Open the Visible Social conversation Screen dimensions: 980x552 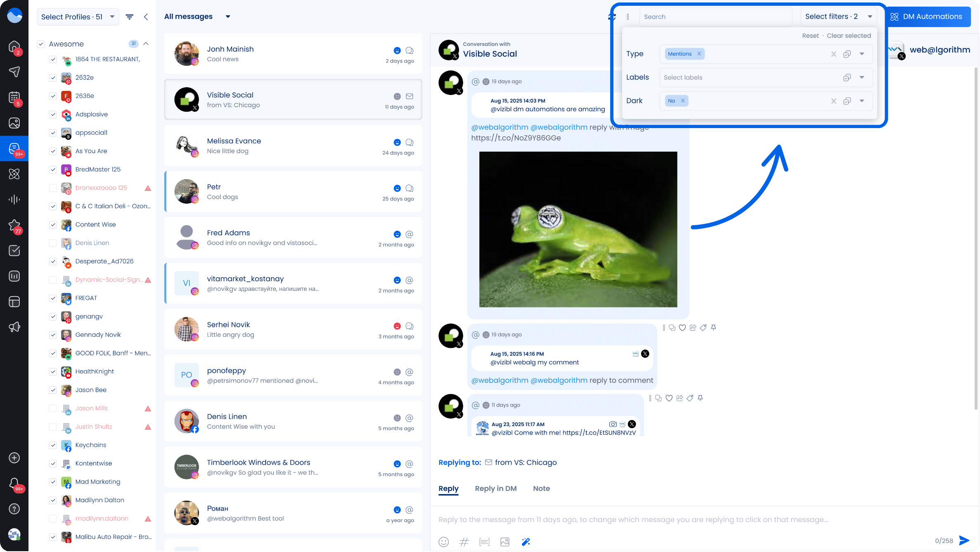coord(294,100)
